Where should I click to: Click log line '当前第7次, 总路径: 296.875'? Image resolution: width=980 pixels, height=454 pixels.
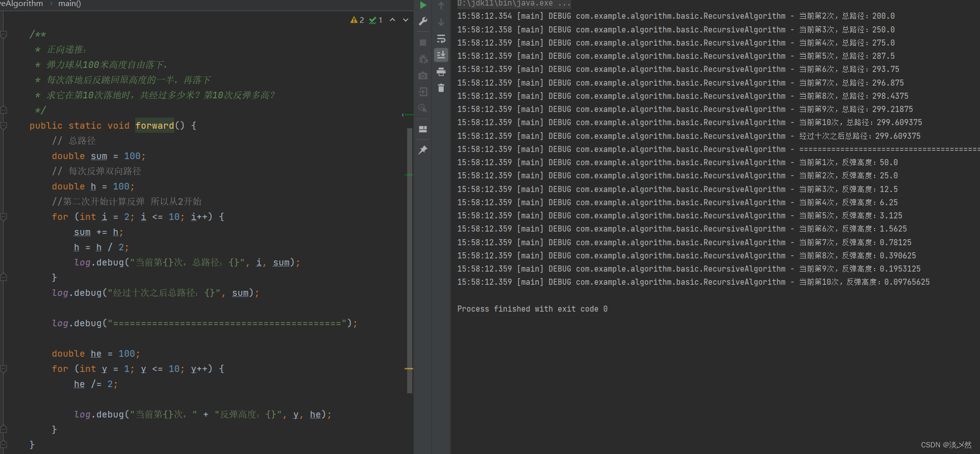(680, 83)
